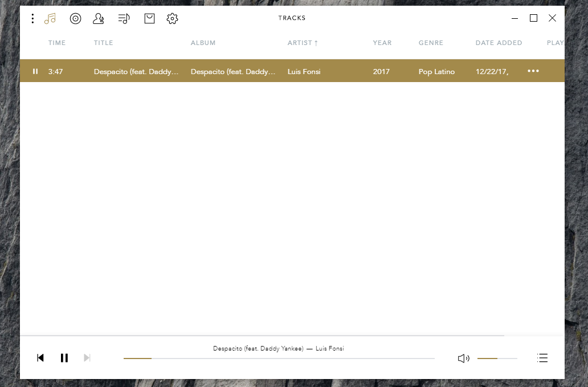Click the 3:47 time value

55,72
